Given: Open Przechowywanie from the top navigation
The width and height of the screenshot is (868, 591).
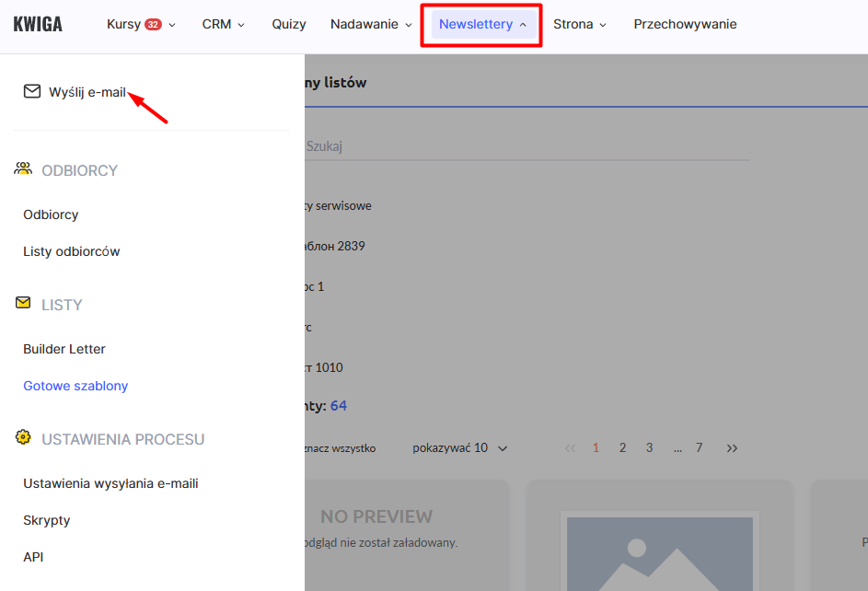Looking at the screenshot, I should coord(685,25).
